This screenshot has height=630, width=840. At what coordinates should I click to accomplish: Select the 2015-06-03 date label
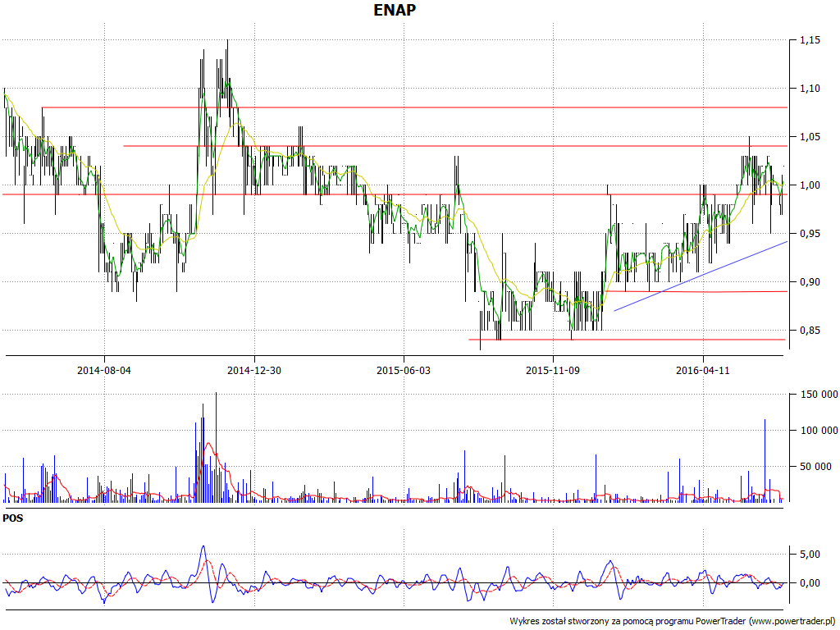[x=404, y=370]
